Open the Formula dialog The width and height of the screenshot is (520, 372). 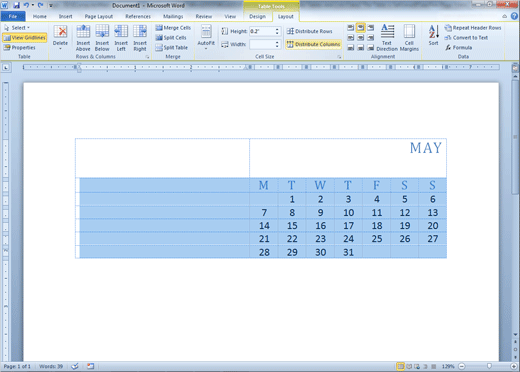tap(459, 47)
